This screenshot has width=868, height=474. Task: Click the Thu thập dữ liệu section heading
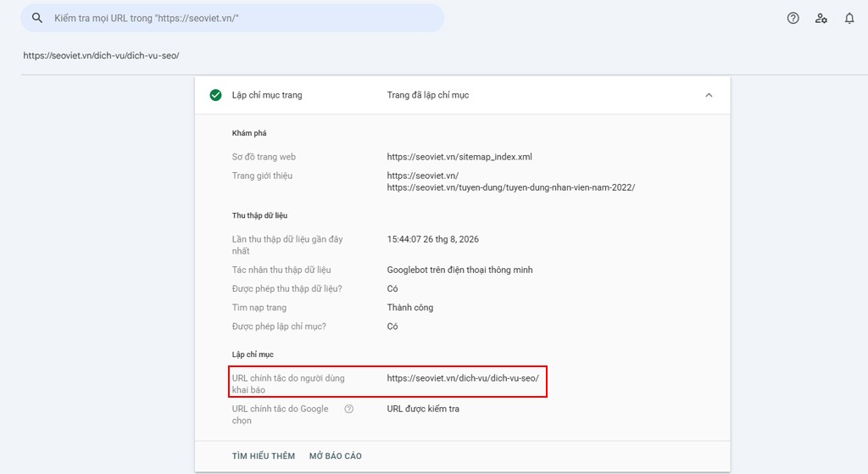pyautogui.click(x=259, y=215)
